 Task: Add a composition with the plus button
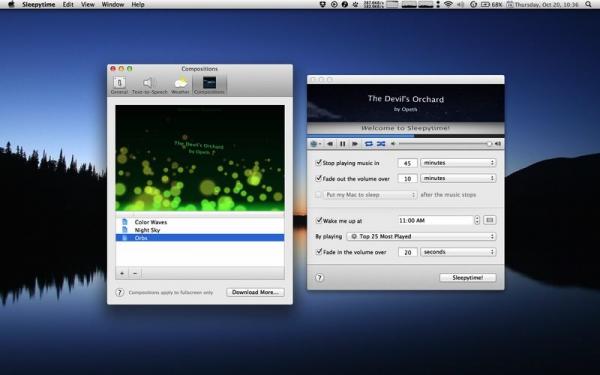coord(122,273)
